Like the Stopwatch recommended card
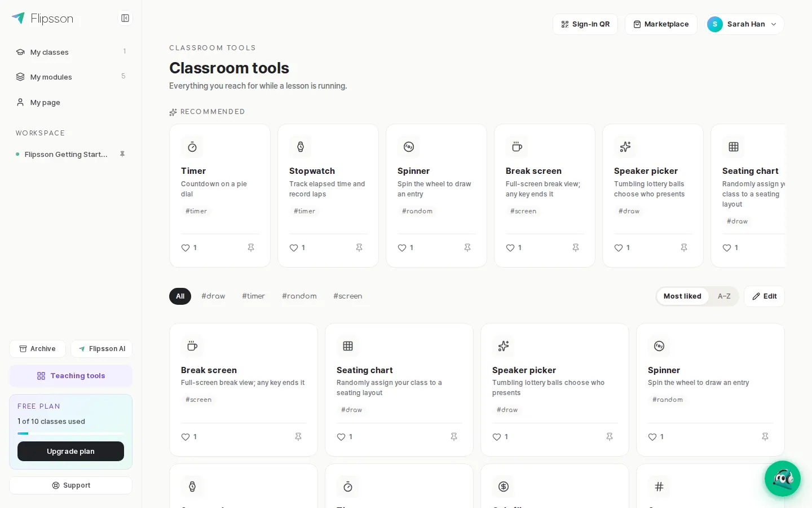 pos(297,248)
